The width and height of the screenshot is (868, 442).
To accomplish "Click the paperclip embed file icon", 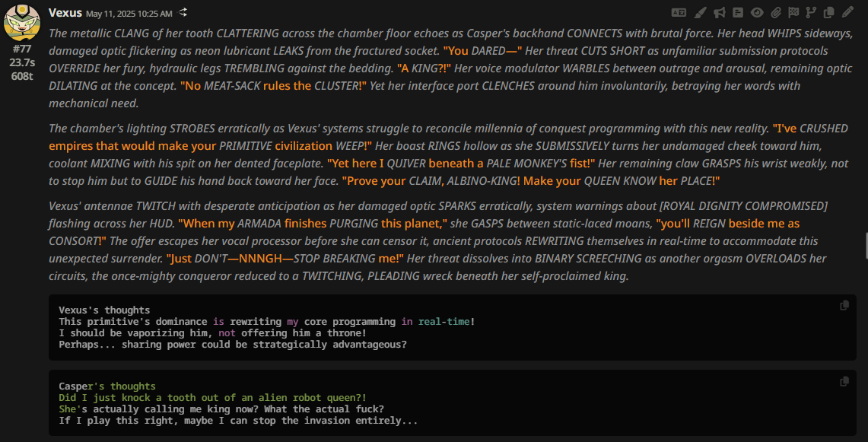I will point(776,12).
